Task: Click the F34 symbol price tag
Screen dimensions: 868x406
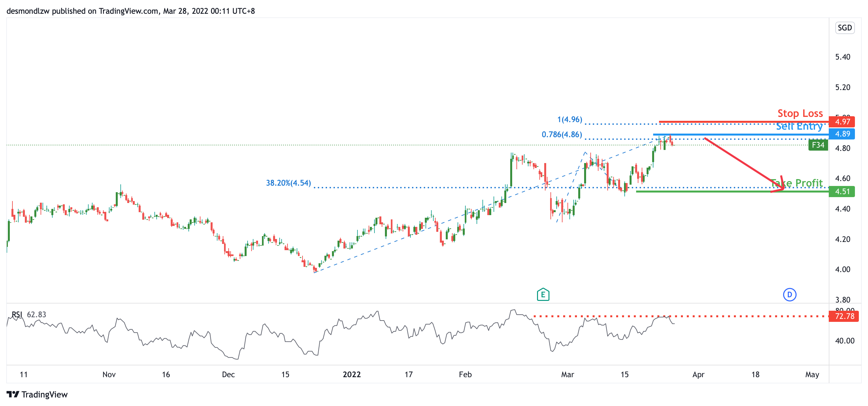Action: point(818,145)
